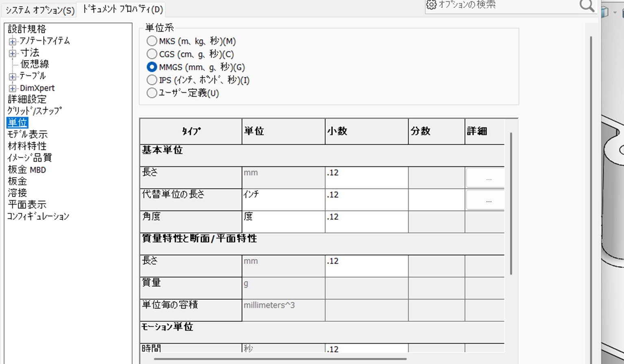Click the magnifier icon in options search
This screenshot has width=624, height=364.
(587, 5)
